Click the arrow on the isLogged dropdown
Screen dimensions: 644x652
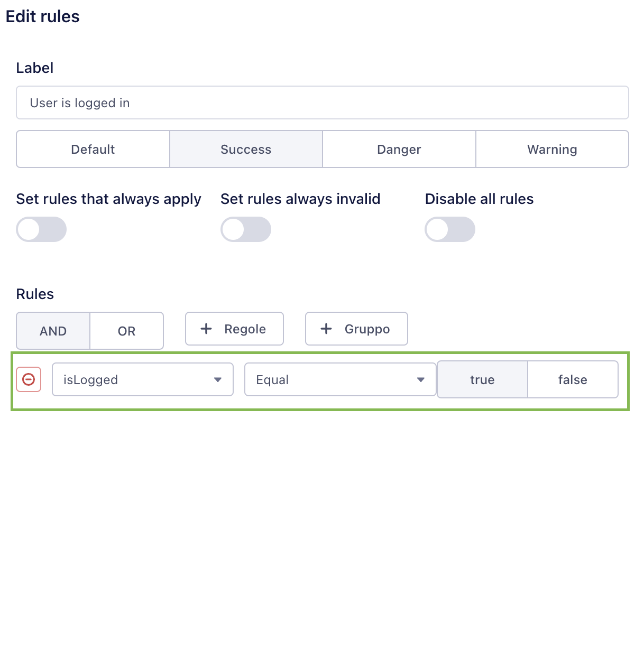pyautogui.click(x=218, y=379)
